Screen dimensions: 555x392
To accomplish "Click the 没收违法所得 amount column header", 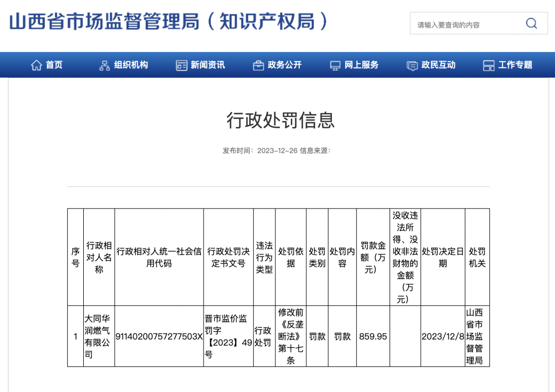I will [x=405, y=257].
